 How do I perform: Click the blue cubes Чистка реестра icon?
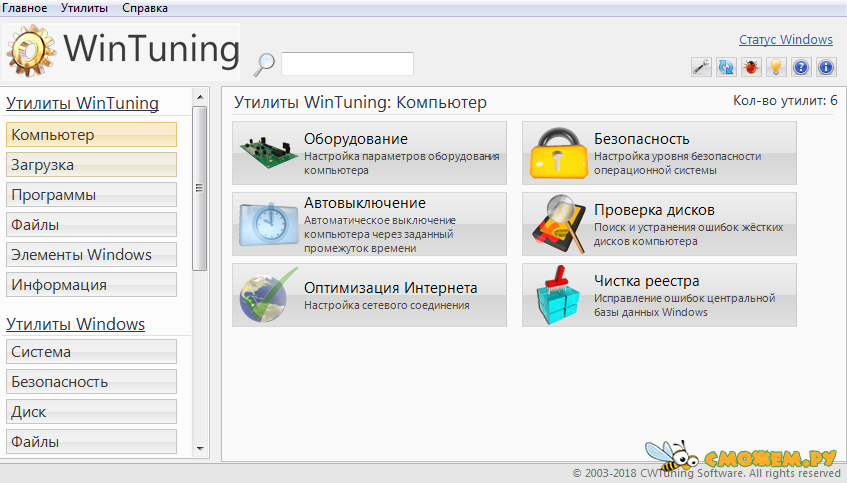point(559,294)
